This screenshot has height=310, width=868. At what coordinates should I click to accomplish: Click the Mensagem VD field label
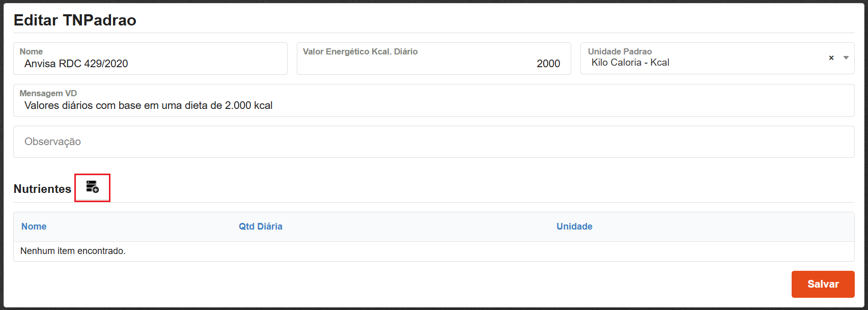(48, 93)
